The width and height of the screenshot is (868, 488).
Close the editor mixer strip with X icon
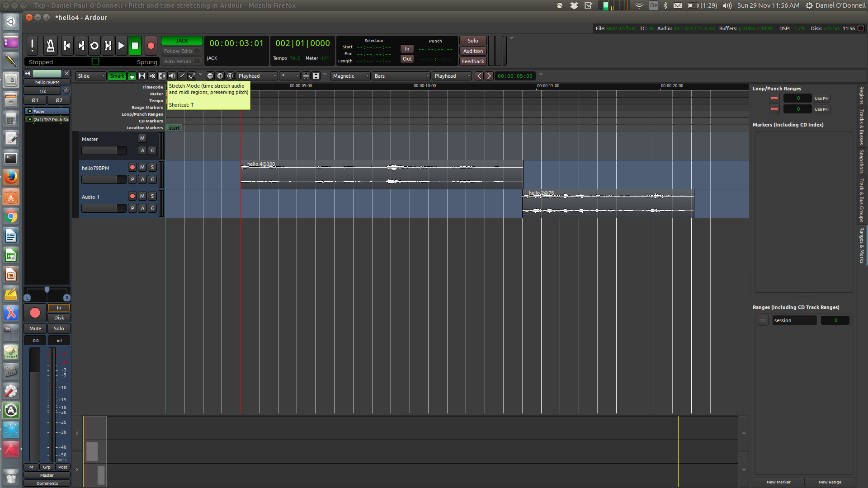[66, 73]
